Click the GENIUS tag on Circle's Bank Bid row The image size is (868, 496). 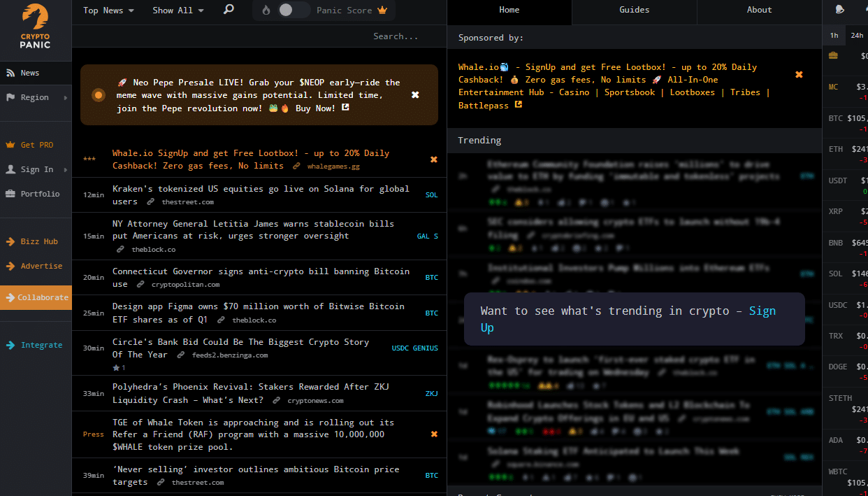point(426,348)
